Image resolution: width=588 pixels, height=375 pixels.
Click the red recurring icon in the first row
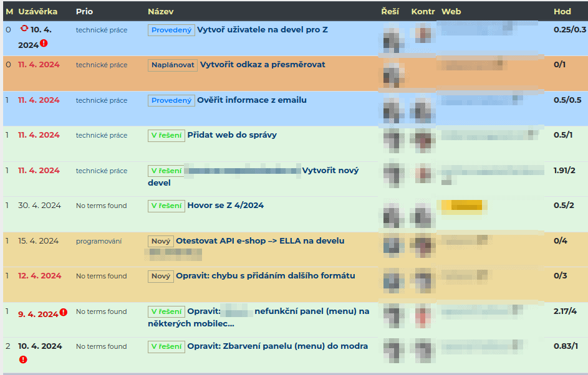click(x=24, y=29)
